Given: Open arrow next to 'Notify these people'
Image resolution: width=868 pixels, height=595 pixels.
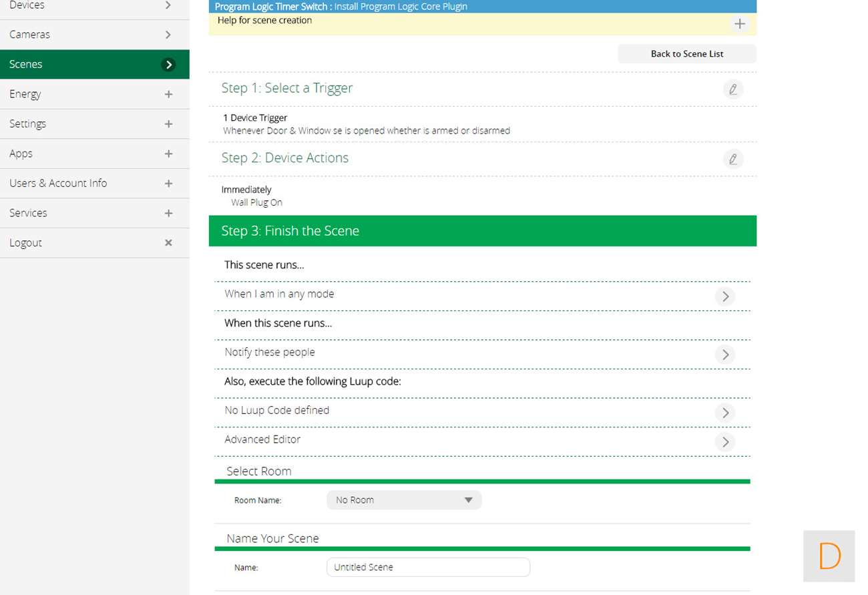Looking at the screenshot, I should (724, 355).
